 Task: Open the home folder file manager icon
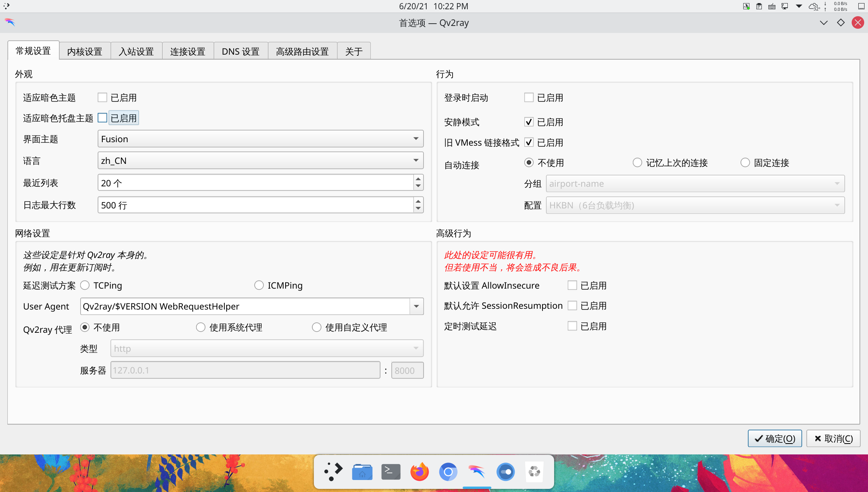pos(362,471)
